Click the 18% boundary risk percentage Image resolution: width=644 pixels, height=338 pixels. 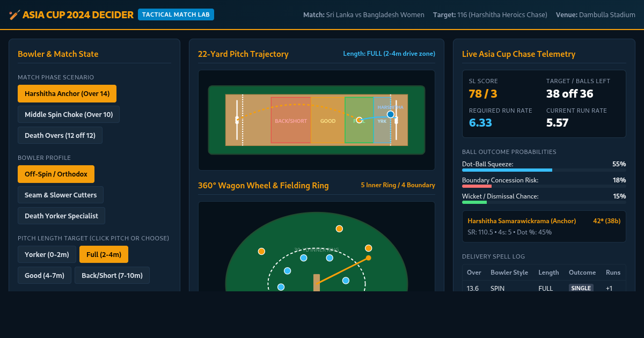tap(619, 180)
